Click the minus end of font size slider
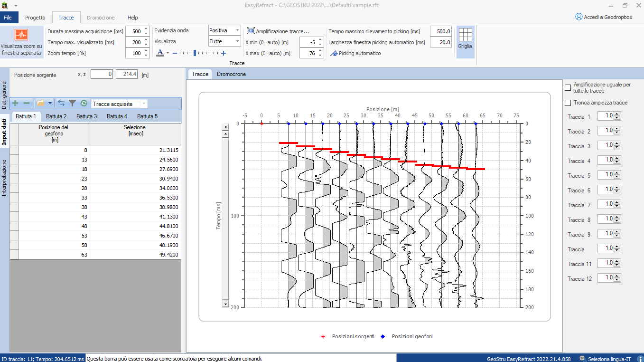Image resolution: width=644 pixels, height=362 pixels. click(175, 53)
